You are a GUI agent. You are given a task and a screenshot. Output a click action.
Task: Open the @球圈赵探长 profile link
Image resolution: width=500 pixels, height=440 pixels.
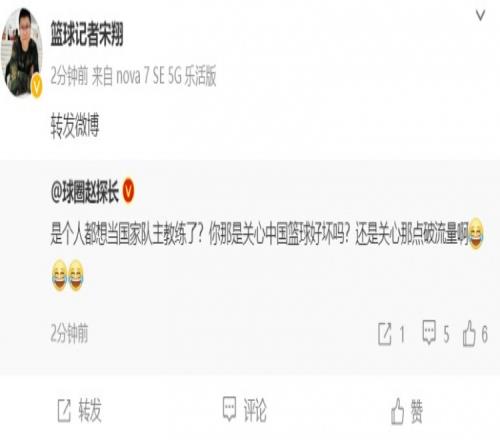coord(85,191)
